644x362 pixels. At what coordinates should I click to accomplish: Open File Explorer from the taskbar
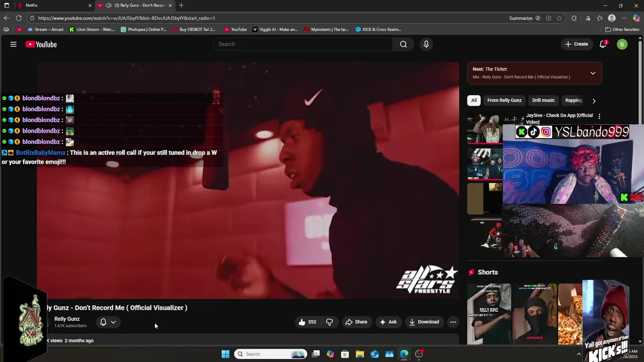360,354
